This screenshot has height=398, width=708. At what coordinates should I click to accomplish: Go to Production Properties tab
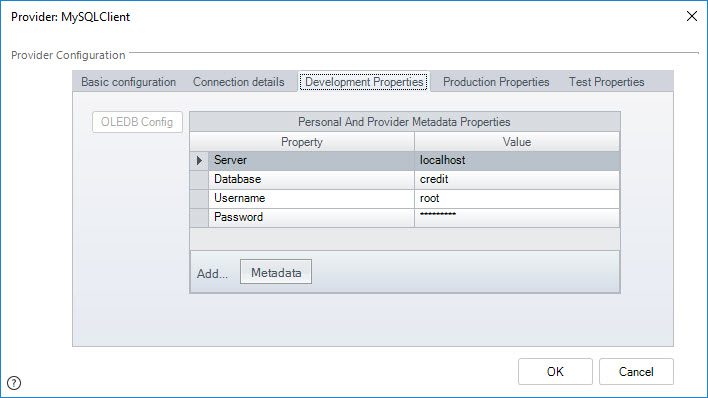point(496,82)
